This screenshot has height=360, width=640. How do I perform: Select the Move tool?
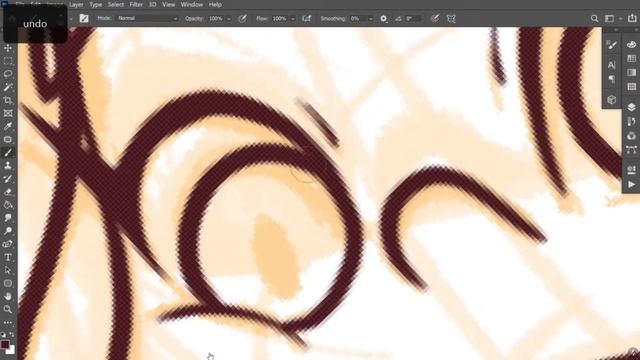click(x=8, y=48)
